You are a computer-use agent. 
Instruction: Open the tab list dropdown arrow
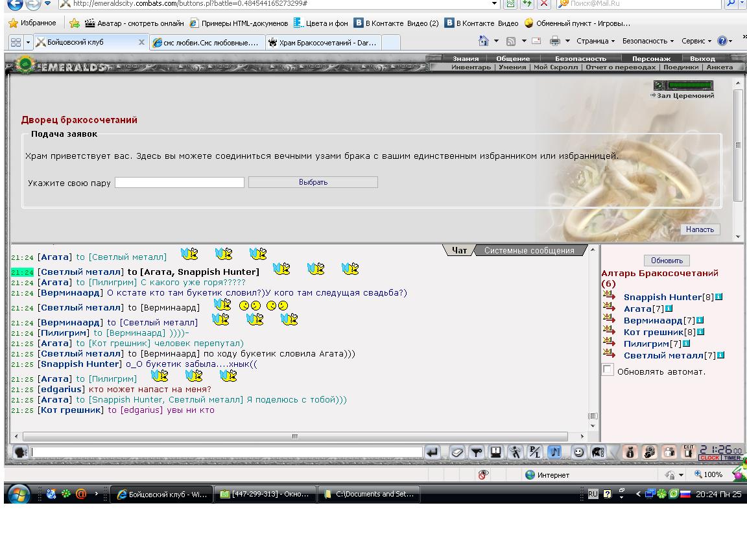[x=28, y=42]
